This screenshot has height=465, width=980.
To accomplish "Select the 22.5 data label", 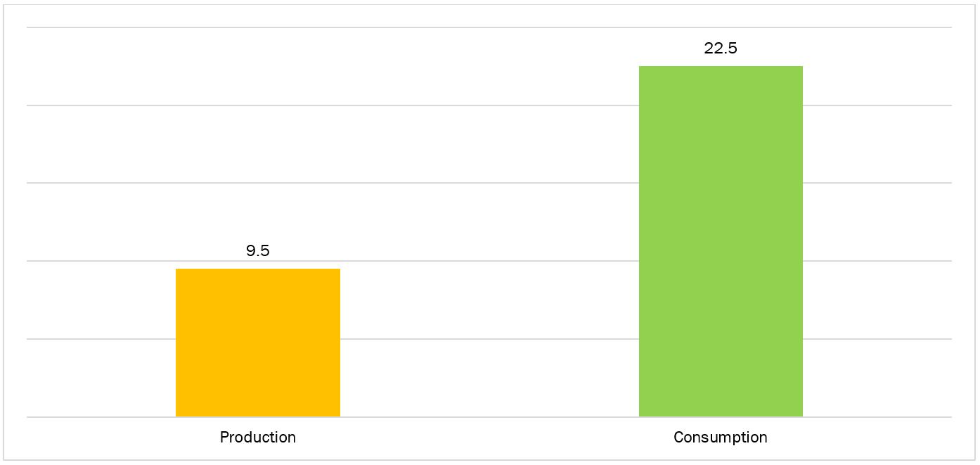I will click(x=721, y=49).
